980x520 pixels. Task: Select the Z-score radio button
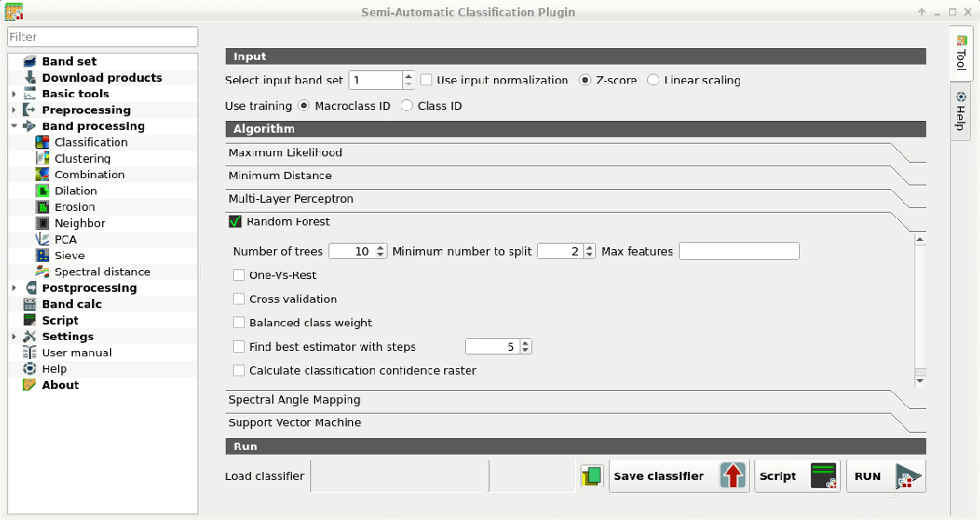coord(585,80)
